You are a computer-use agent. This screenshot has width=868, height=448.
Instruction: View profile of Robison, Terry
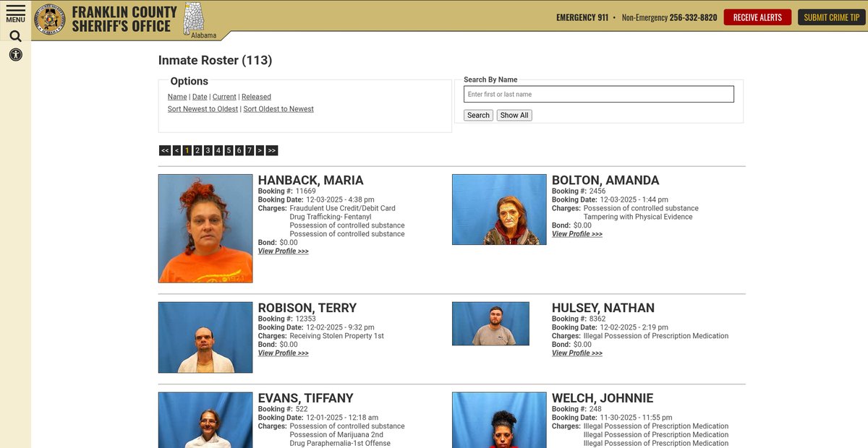pyautogui.click(x=284, y=353)
